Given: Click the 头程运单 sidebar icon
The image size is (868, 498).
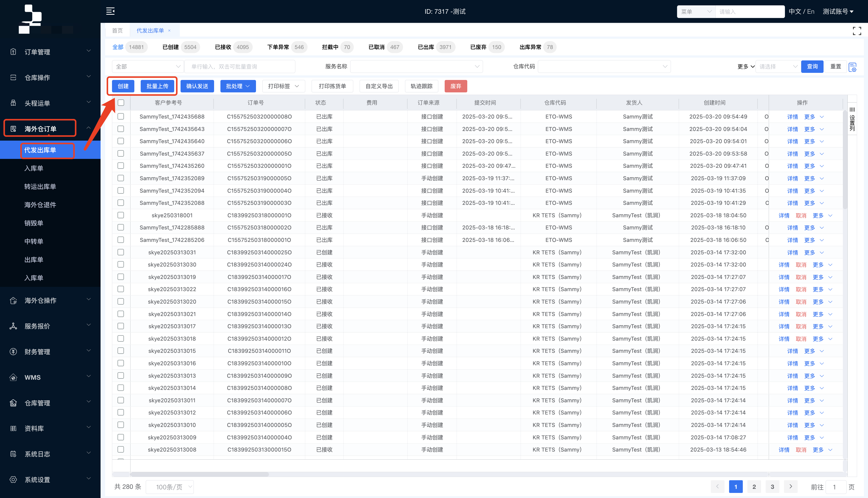Looking at the screenshot, I should 13,103.
